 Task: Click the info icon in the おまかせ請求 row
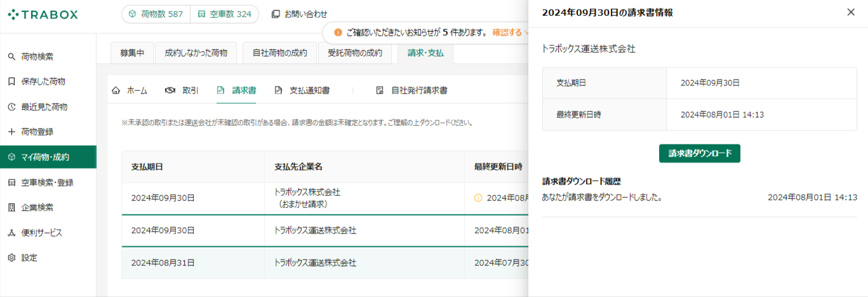coord(478,198)
